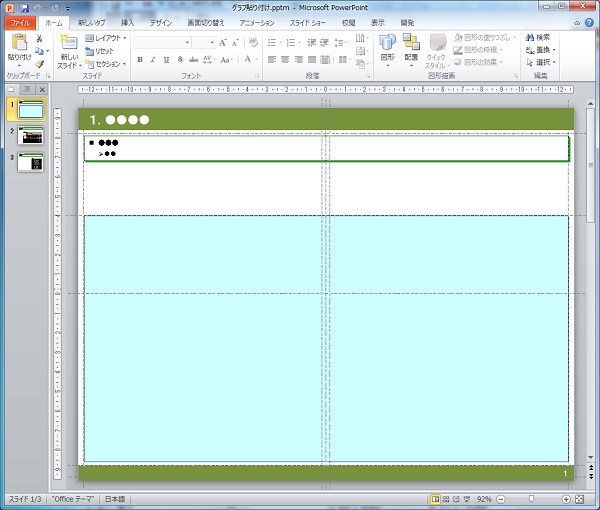Switch to Reading view
The width and height of the screenshot is (600, 510).
(456, 499)
